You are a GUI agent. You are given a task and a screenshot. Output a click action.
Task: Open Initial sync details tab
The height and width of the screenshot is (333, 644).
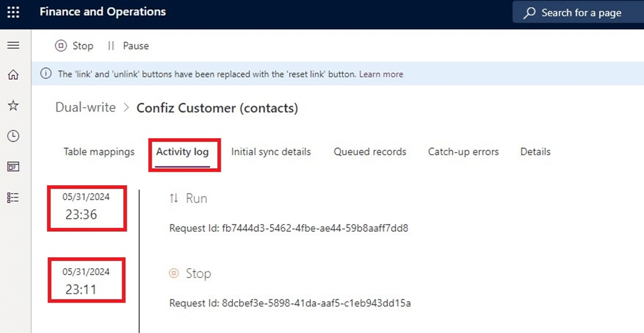(271, 152)
